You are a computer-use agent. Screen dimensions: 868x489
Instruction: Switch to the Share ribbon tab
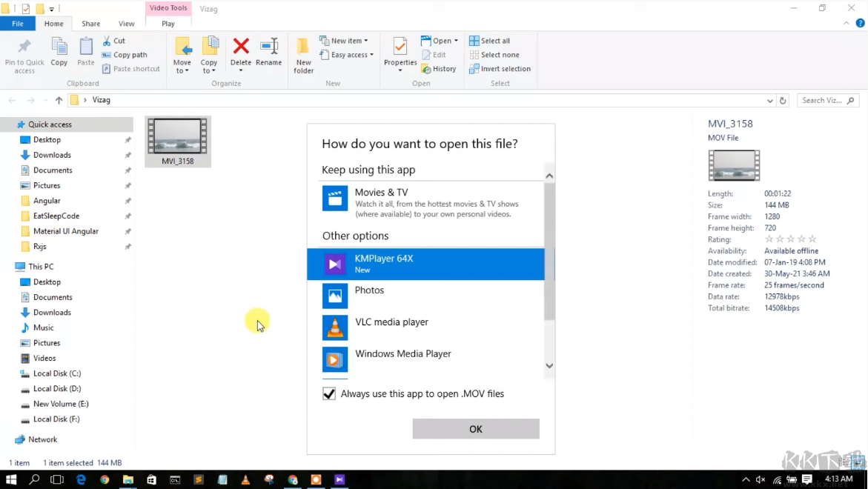point(91,24)
